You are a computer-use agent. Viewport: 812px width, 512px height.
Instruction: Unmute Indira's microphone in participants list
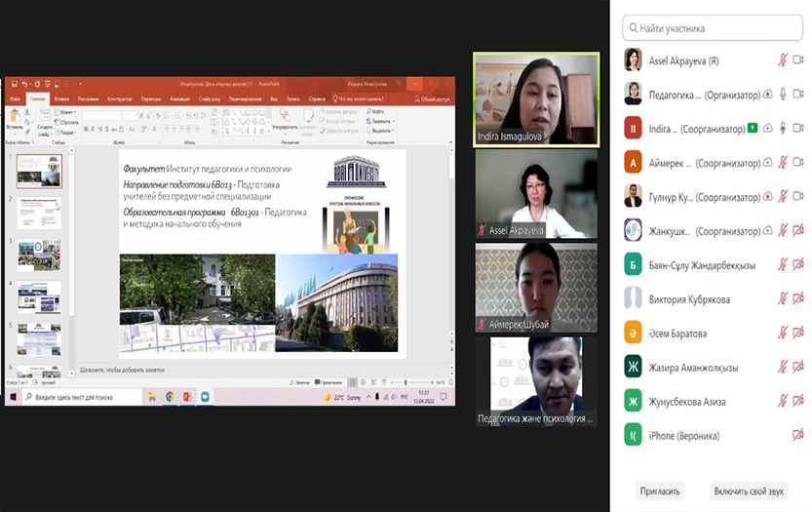click(783, 129)
